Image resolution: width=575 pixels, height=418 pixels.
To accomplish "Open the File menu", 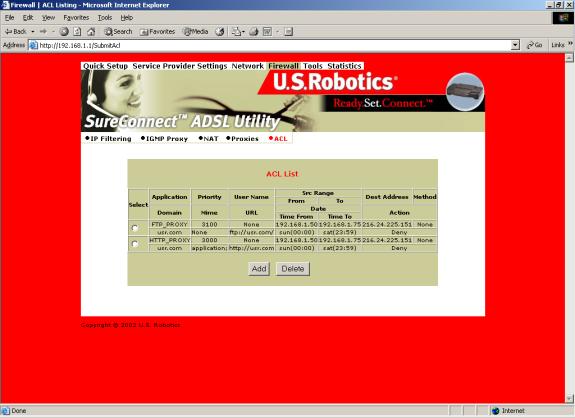I will tap(9, 18).
